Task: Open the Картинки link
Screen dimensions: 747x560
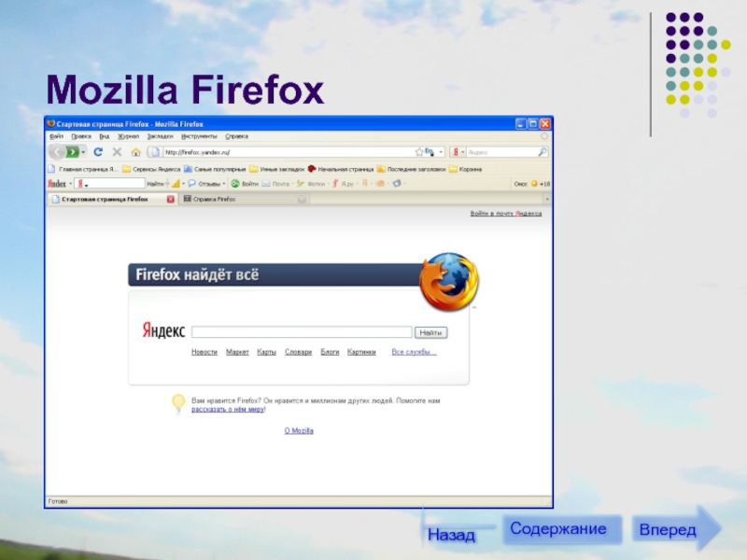Action: click(361, 352)
